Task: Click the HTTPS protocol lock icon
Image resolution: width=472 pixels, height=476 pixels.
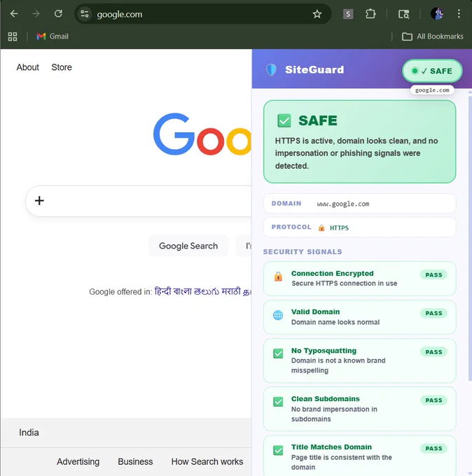Action: point(321,227)
